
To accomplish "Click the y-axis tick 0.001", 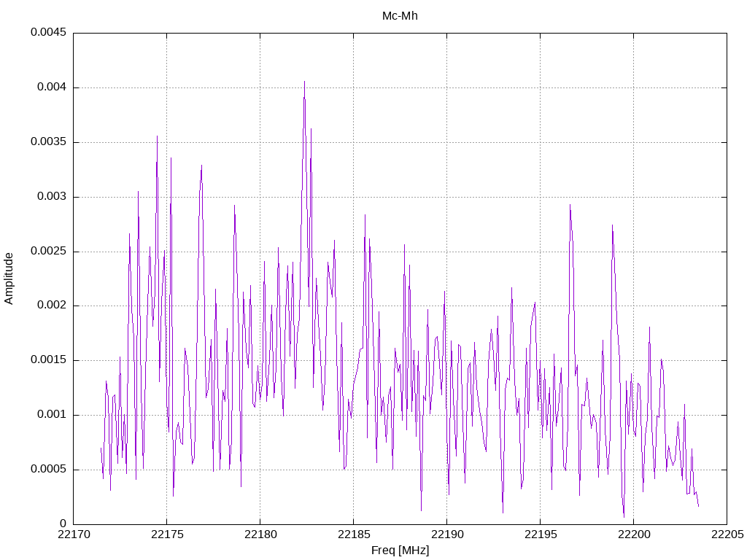I will point(52,414).
